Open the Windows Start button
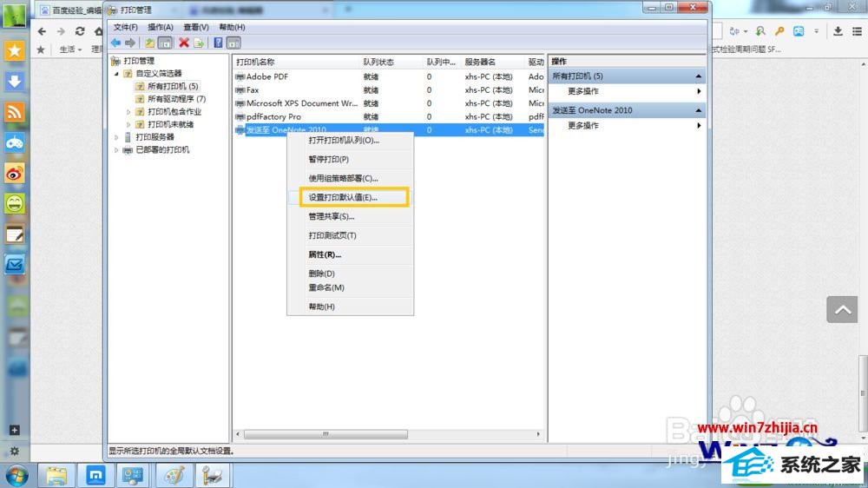Screen dimensions: 868x488 click(16, 475)
